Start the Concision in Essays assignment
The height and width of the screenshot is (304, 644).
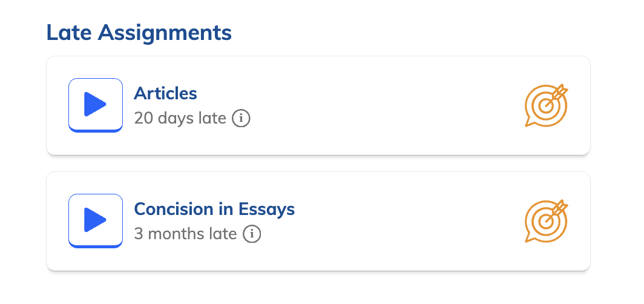pyautogui.click(x=96, y=220)
